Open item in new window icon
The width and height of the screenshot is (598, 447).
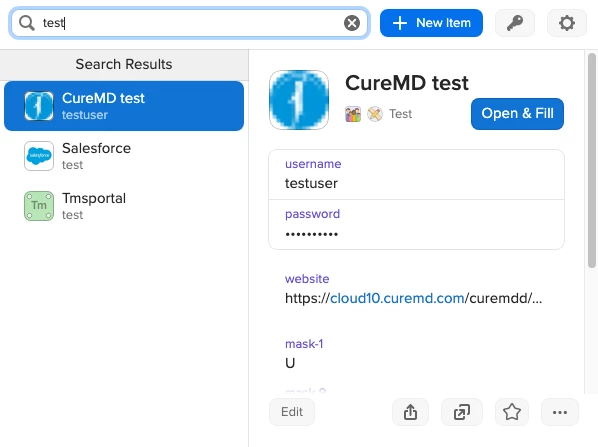point(462,412)
